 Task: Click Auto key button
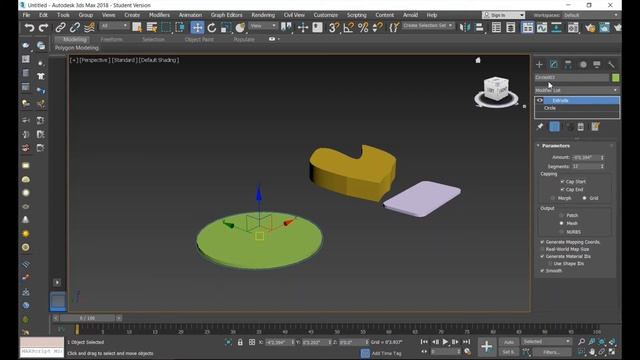click(509, 342)
